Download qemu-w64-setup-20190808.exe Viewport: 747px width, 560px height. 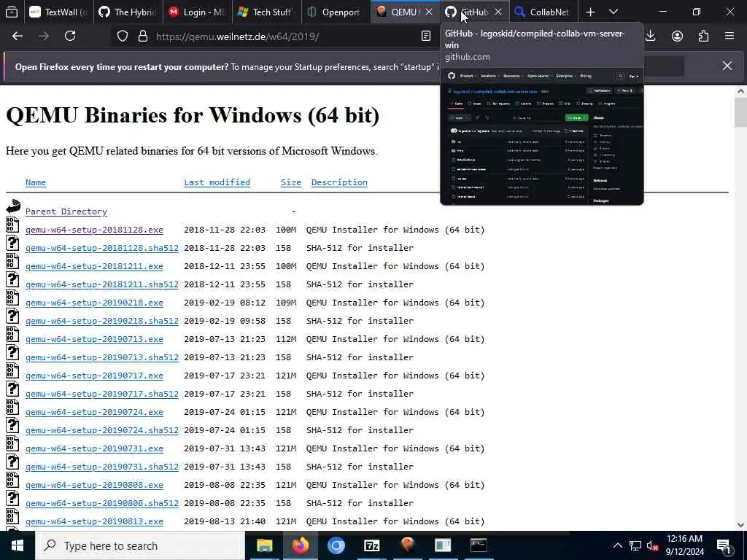(x=94, y=485)
